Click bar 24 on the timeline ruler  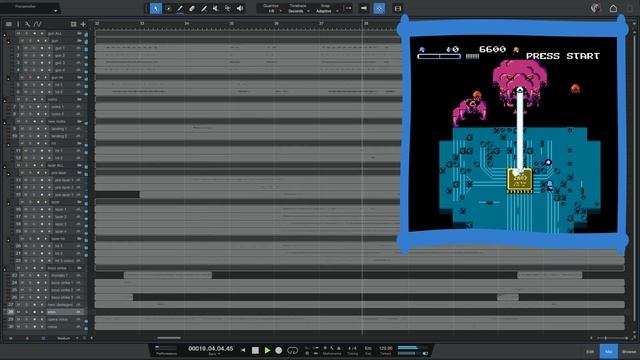tap(187, 24)
